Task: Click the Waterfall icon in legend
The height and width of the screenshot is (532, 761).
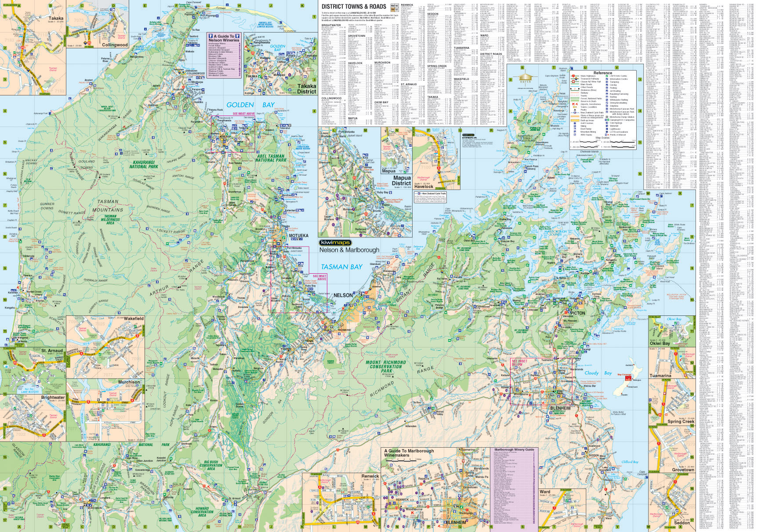Action: tap(607, 126)
